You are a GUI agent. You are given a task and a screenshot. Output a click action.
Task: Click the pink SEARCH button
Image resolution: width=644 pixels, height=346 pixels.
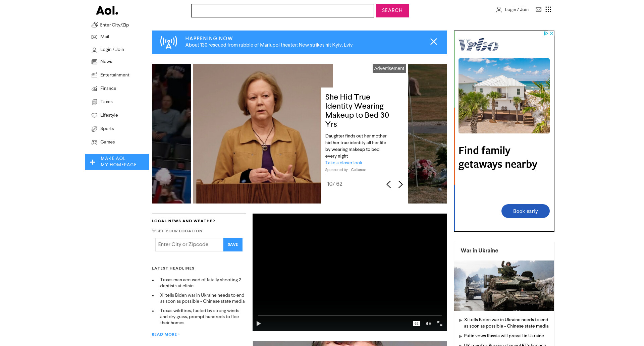[x=392, y=11]
